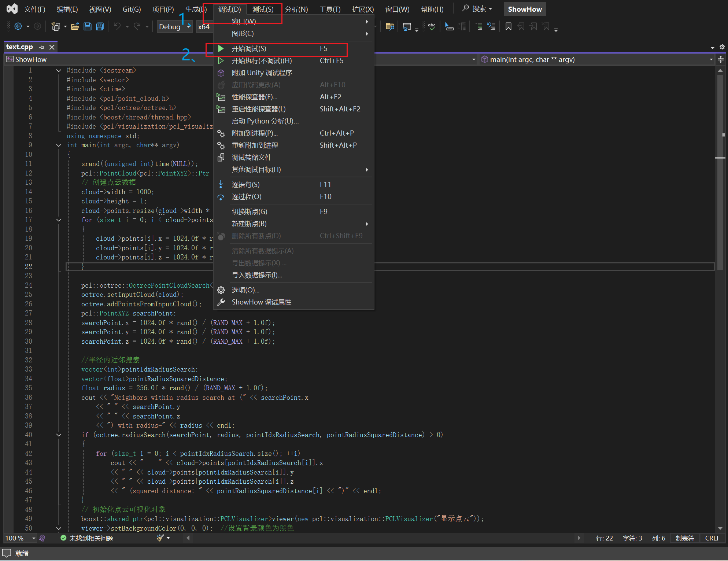Collapse the if block fold at line 40

pyautogui.click(x=59, y=435)
